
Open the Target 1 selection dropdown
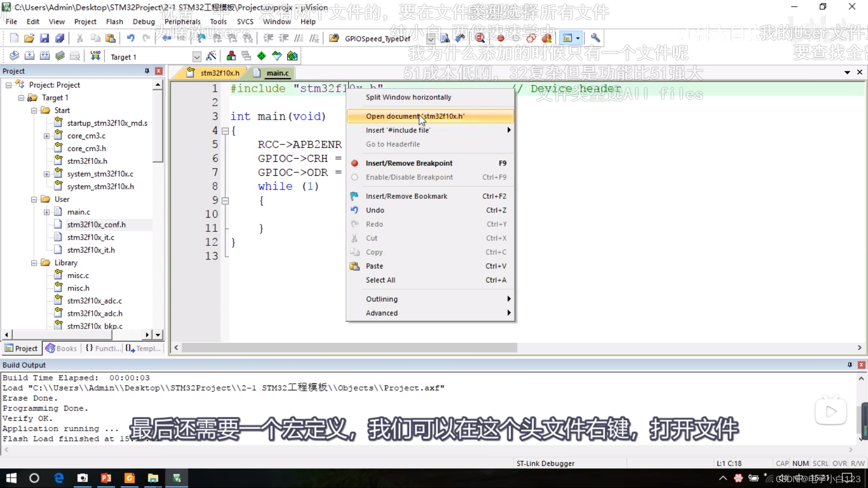pyautogui.click(x=197, y=56)
